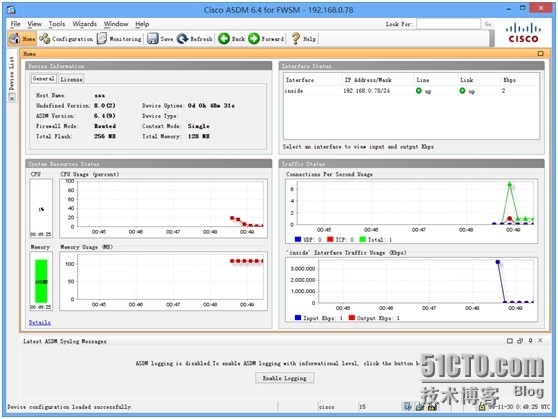
Task: Open the Tools menu
Action: pyautogui.click(x=57, y=24)
